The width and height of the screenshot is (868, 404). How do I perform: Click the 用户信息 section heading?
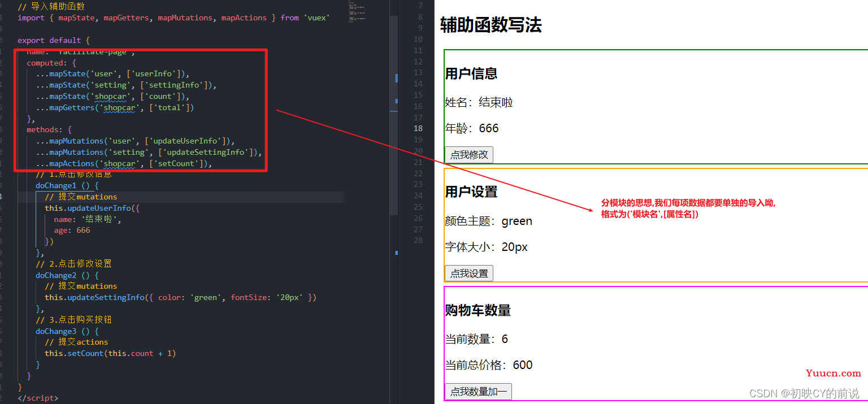click(x=471, y=73)
